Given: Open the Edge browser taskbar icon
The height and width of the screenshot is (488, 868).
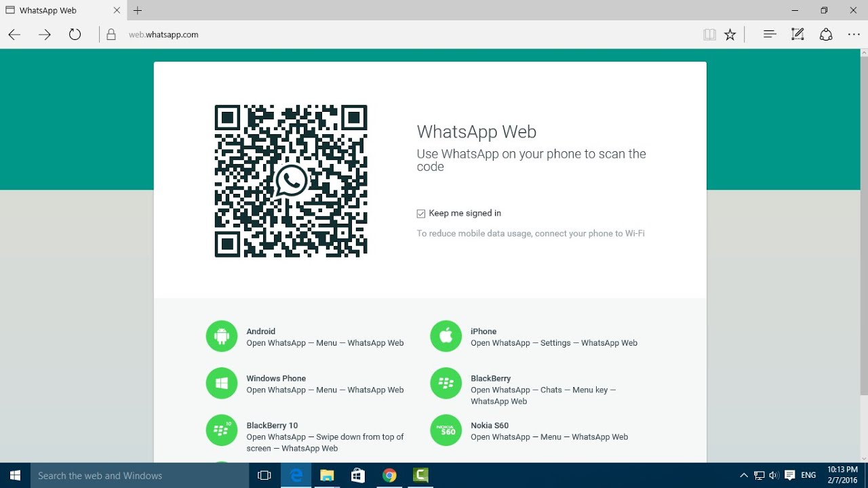Looking at the screenshot, I should pos(296,476).
